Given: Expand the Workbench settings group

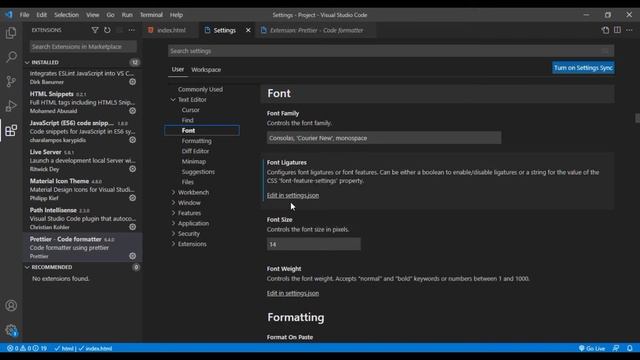Looking at the screenshot, I should click(x=173, y=192).
